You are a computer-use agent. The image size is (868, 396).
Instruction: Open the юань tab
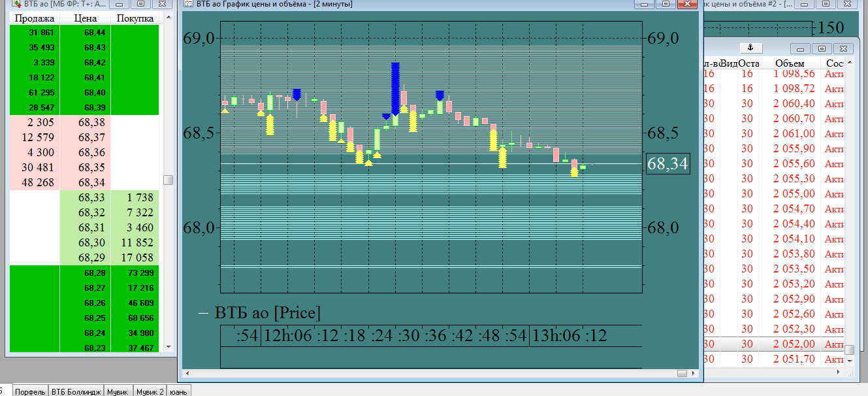tap(179, 391)
